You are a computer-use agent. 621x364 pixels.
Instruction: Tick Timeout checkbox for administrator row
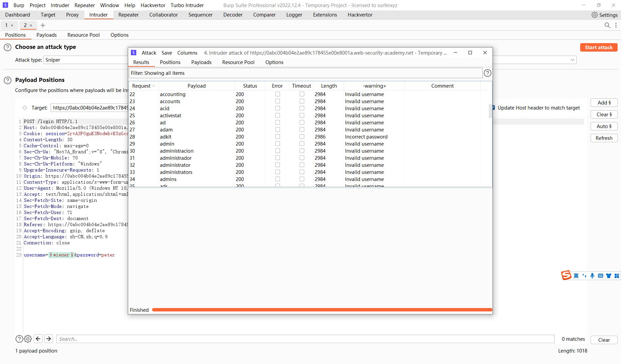302,165
